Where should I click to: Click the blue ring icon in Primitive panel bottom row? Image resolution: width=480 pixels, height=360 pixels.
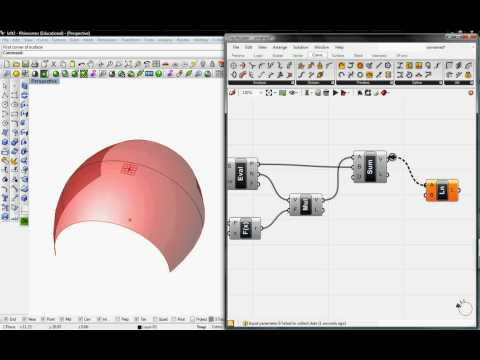(x=360, y=75)
